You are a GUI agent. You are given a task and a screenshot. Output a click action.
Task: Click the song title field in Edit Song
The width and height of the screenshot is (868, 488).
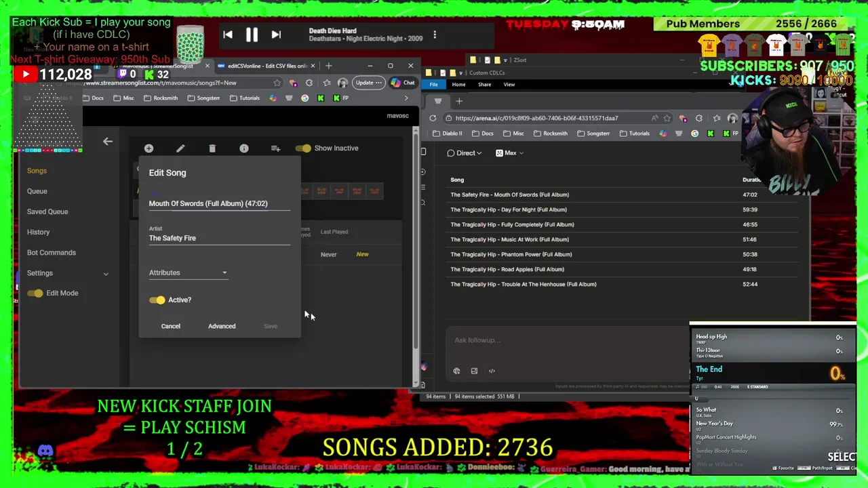(220, 203)
